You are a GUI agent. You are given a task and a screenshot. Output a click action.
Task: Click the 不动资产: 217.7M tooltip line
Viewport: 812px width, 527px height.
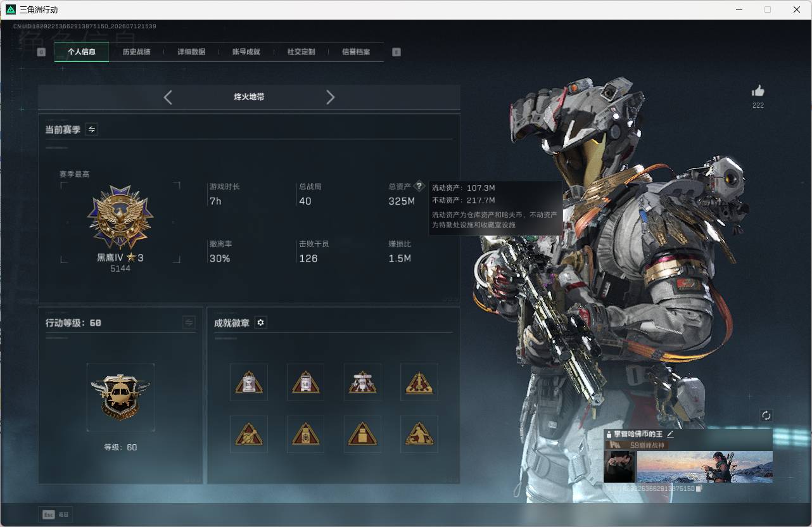point(464,200)
